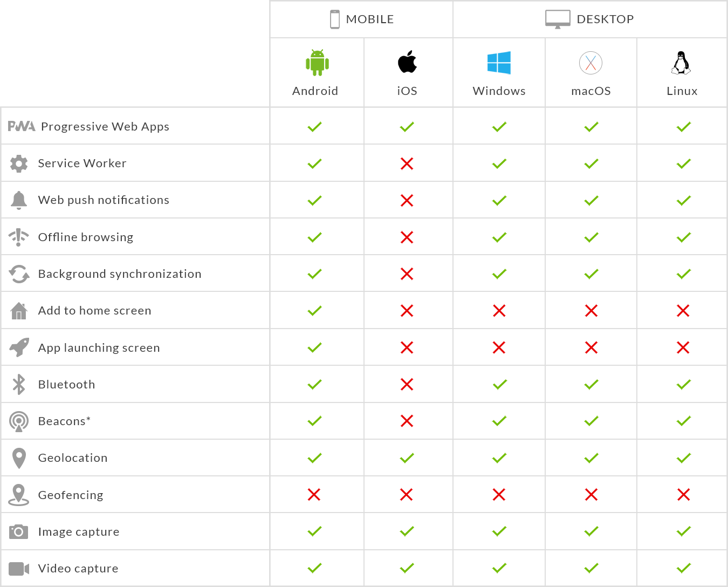Click the macOS X logo icon
This screenshot has height=587, width=728.
click(x=590, y=63)
